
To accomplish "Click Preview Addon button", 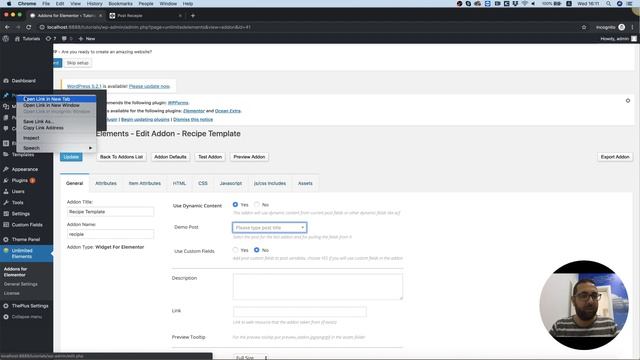I will (249, 157).
